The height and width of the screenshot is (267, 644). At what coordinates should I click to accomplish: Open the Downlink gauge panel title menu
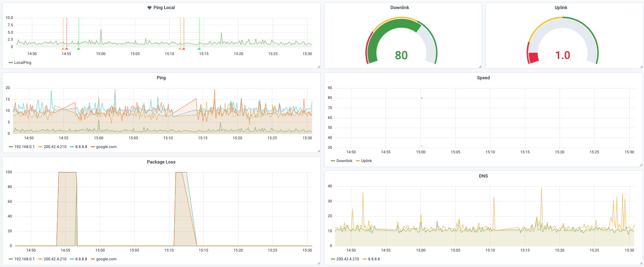[x=400, y=8]
